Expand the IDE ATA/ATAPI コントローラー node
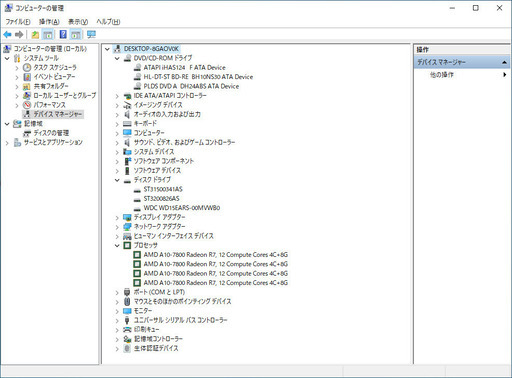512x378 pixels. click(117, 96)
